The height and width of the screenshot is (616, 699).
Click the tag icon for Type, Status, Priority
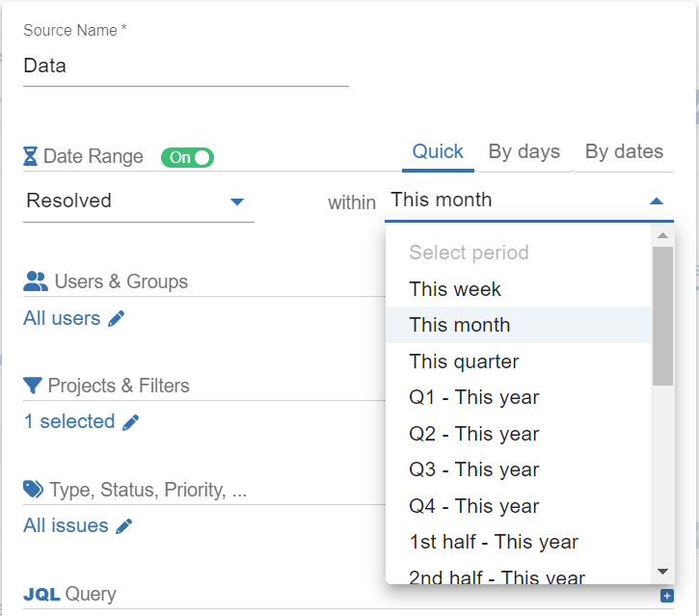pos(34,490)
